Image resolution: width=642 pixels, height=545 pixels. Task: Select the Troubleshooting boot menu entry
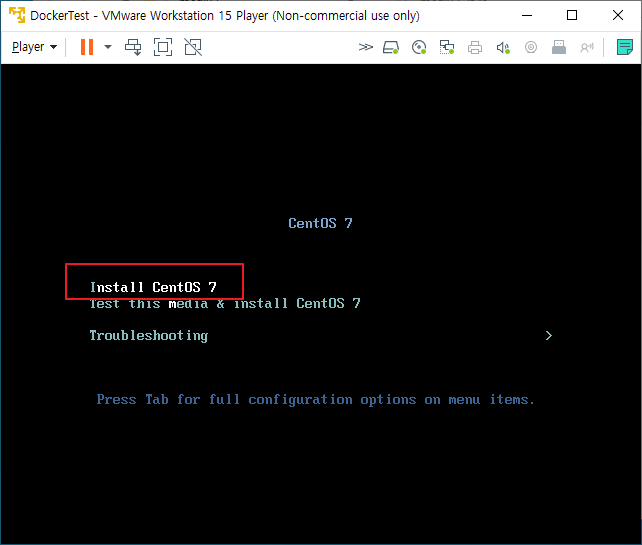[x=149, y=335]
